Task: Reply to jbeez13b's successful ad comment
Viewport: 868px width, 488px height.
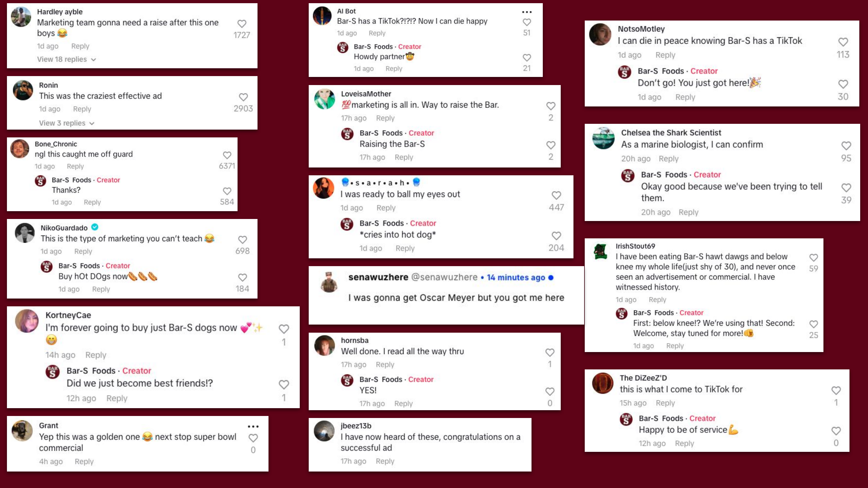Action: [x=385, y=461]
